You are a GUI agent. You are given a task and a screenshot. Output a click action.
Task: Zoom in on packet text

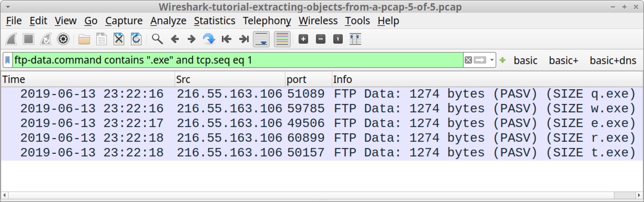click(303, 39)
